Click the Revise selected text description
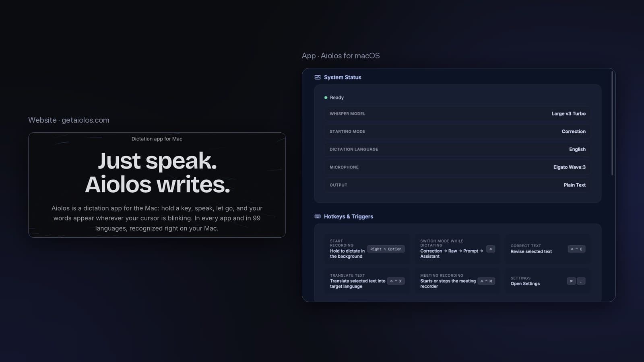This screenshot has width=644, height=362. pyautogui.click(x=531, y=252)
